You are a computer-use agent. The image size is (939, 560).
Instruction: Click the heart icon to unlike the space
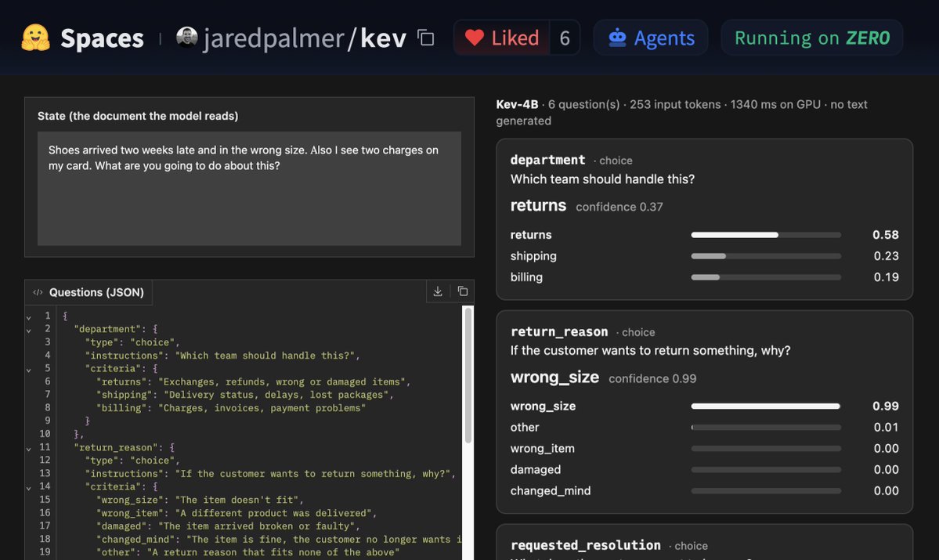[475, 38]
